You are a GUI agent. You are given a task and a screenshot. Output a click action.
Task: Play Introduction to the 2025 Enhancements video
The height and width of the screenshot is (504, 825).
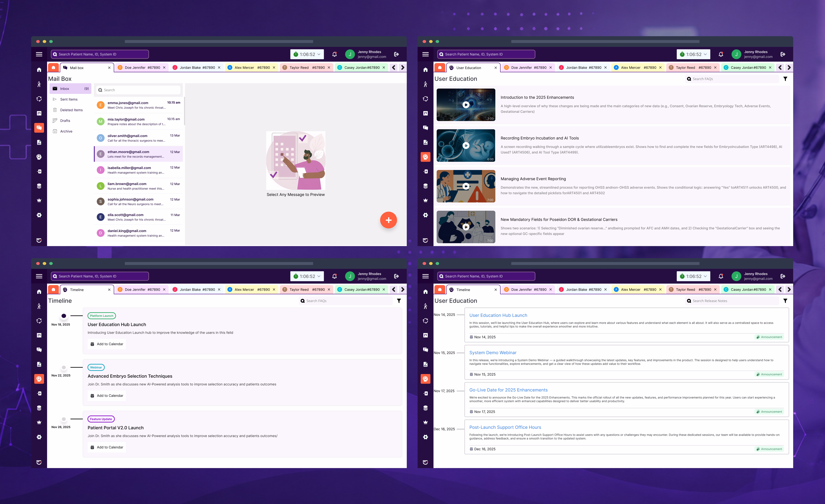(x=466, y=105)
